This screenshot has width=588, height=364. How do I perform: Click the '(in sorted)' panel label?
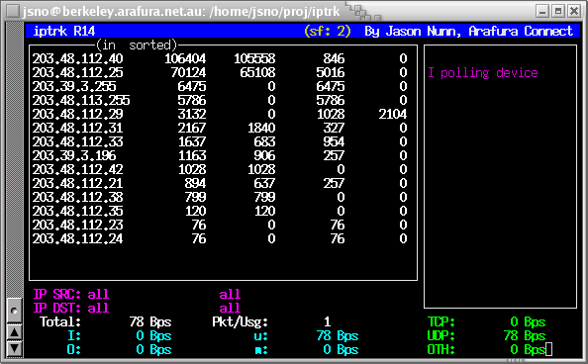coord(137,45)
